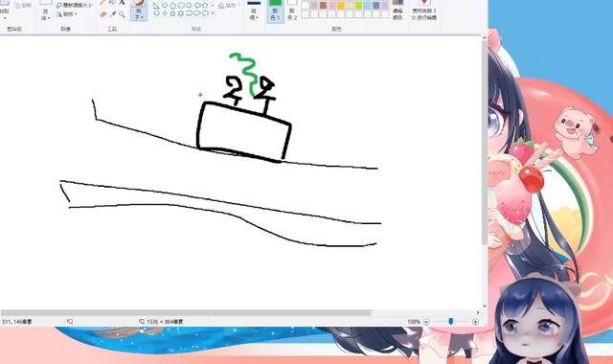The image size is (613, 364).
Task: Select the hexagon shape
Action: [x=181, y=6]
